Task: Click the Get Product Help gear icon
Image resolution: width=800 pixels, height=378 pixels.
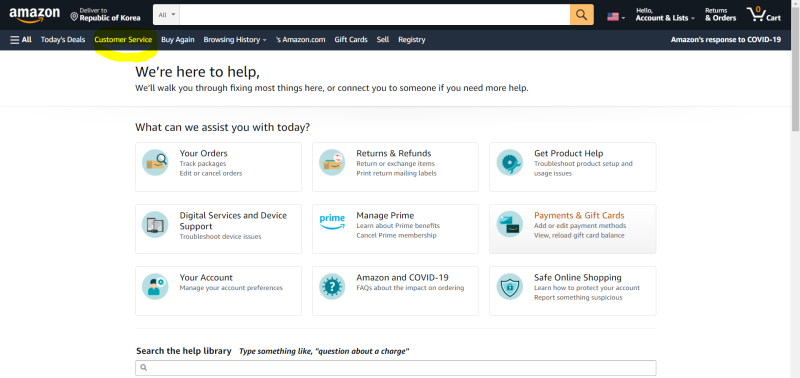Action: 510,163
